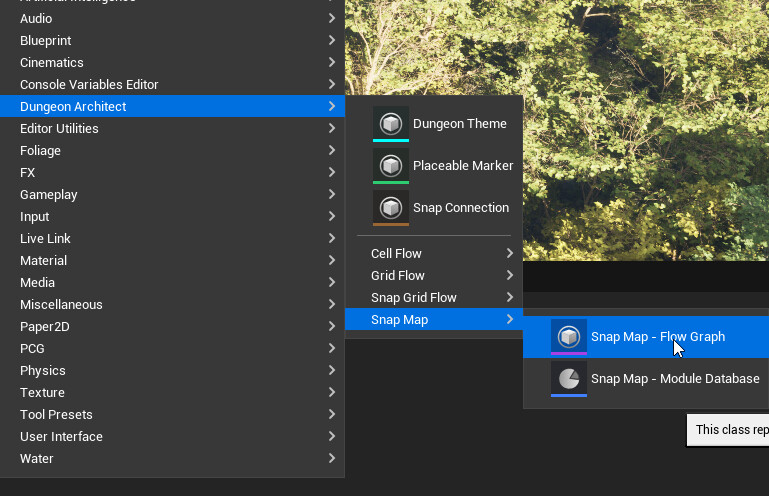Open the Console Variables Editor category
The height and width of the screenshot is (496, 769).
pyautogui.click(x=172, y=84)
